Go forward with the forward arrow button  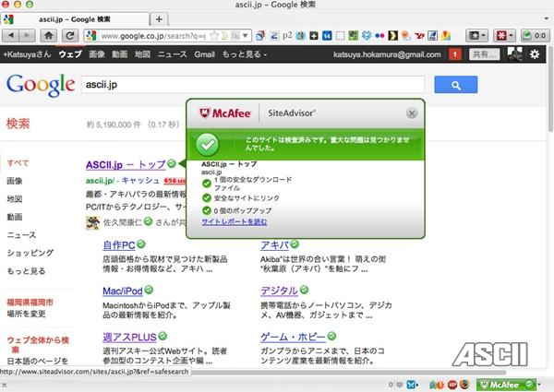27,35
